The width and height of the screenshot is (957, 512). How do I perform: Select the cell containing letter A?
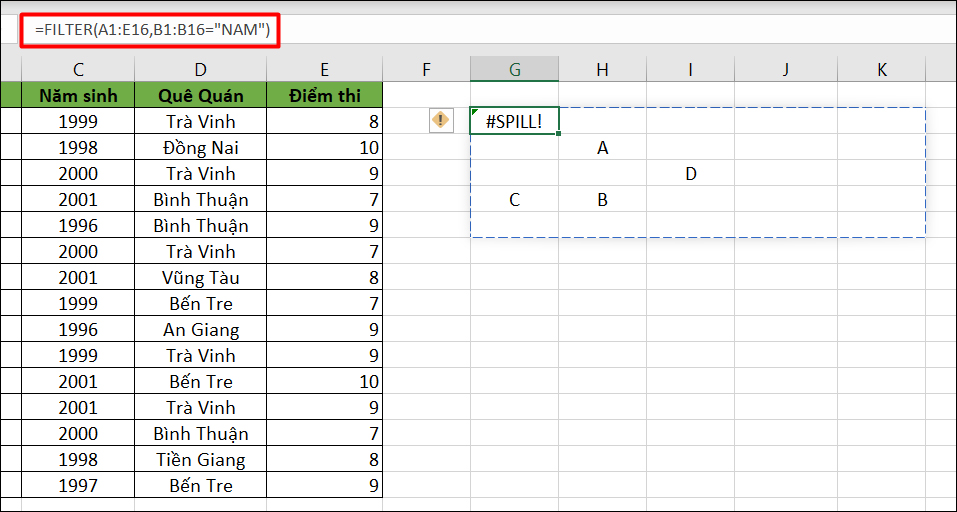(x=602, y=148)
